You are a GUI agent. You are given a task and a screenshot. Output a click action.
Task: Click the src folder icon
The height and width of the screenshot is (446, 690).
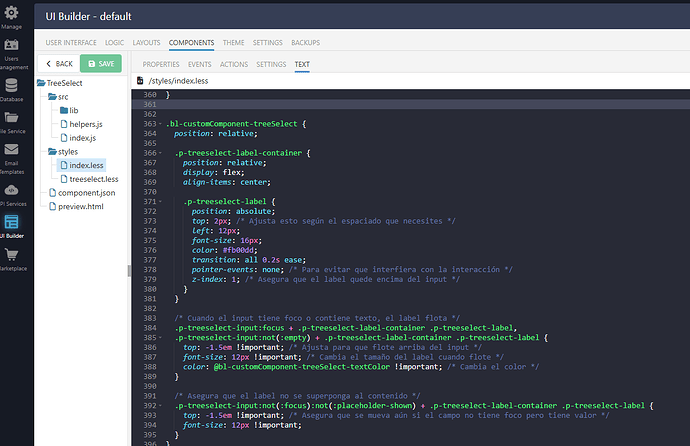click(x=52, y=96)
